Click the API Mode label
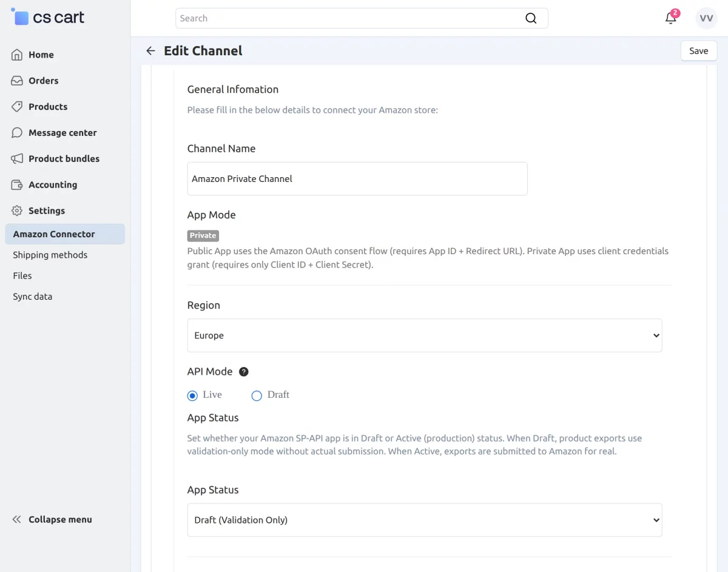Viewport: 728px width, 572px height. coord(210,371)
